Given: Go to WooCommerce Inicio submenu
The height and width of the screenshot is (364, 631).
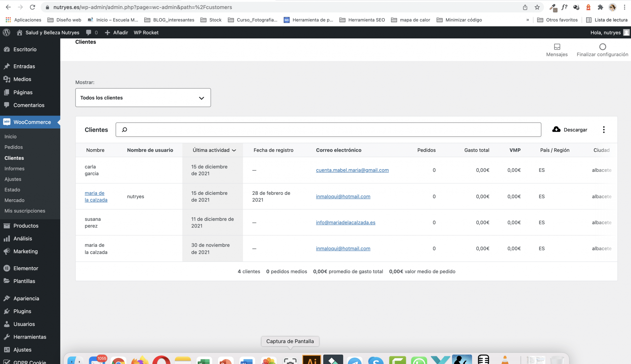Looking at the screenshot, I should (x=10, y=136).
